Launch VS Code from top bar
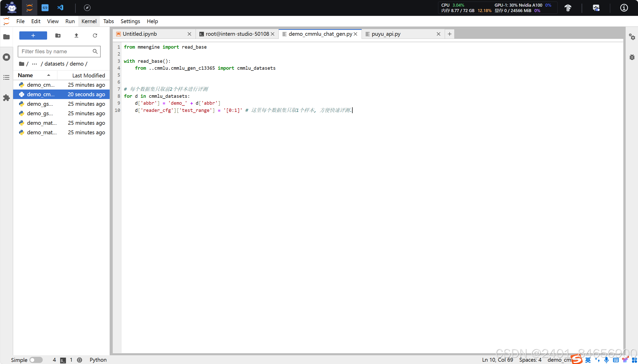 pyautogui.click(x=60, y=8)
